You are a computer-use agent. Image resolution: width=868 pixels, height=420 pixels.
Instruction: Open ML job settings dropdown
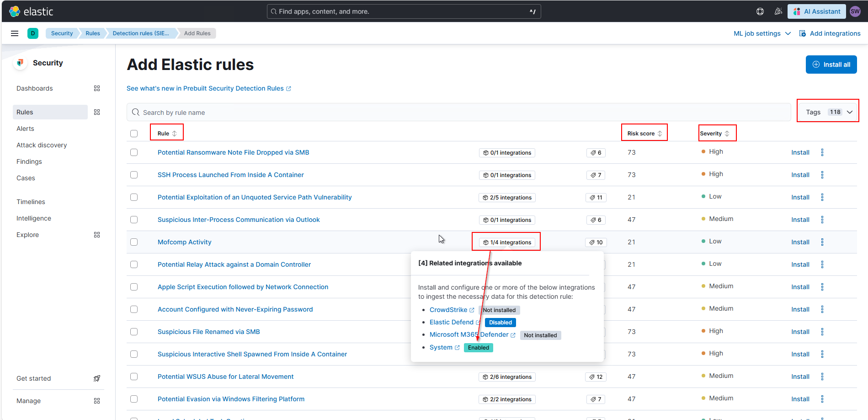(x=762, y=33)
